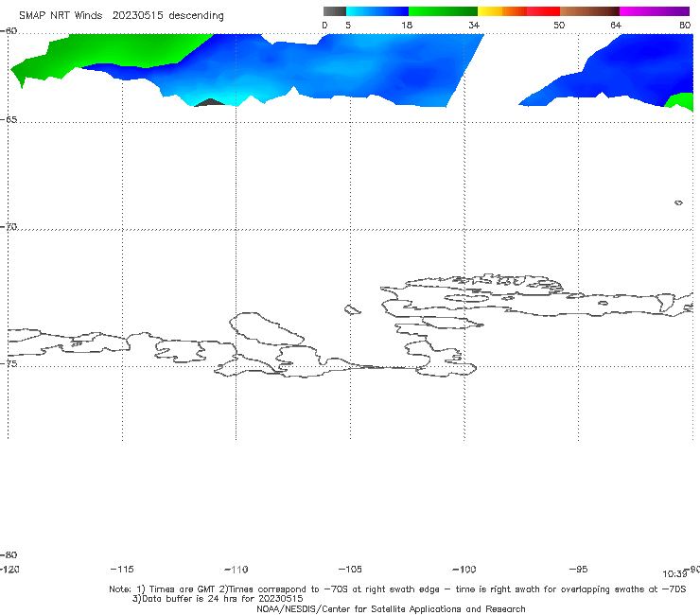This screenshot has width=700, height=615.
Task: Click the '3)Data buffer is 24 hrs' note
Action: coord(218,599)
